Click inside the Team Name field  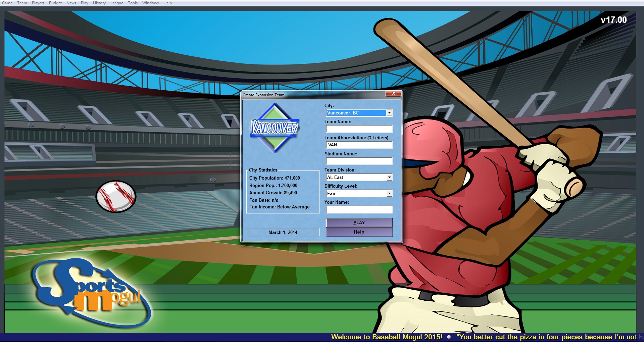(x=359, y=129)
